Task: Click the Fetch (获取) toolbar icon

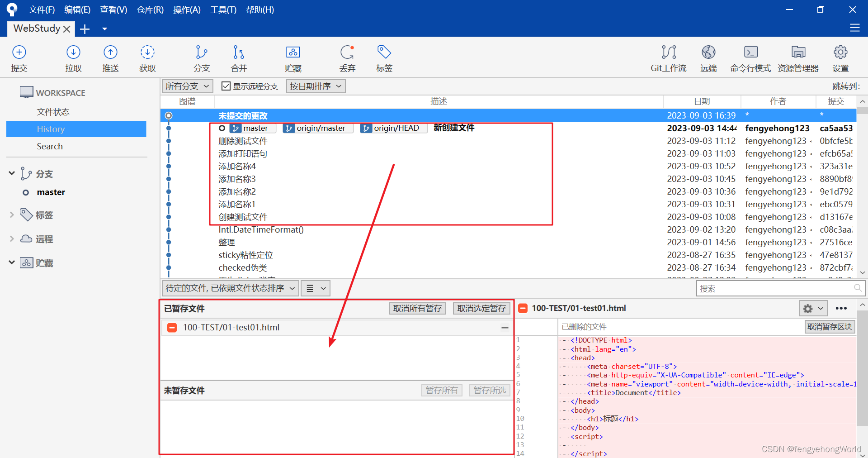Action: (x=147, y=58)
